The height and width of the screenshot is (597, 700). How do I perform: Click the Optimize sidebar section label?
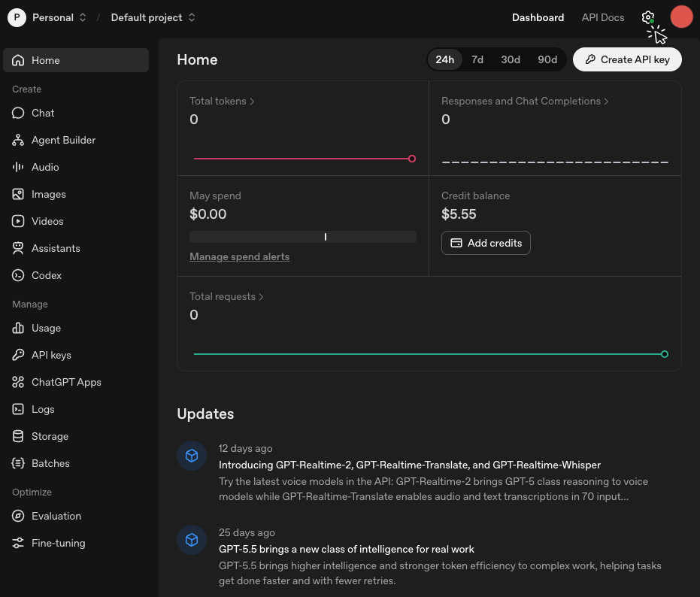click(x=32, y=492)
